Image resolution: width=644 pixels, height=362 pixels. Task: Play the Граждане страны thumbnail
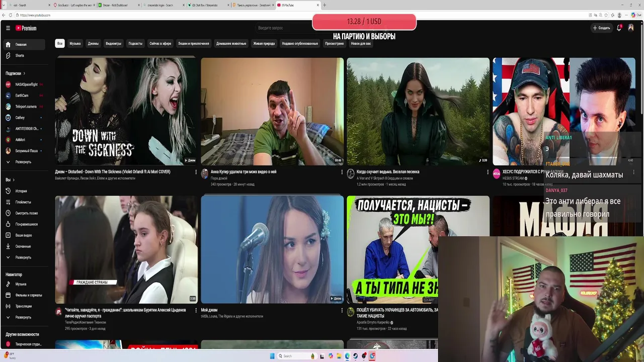click(x=126, y=250)
